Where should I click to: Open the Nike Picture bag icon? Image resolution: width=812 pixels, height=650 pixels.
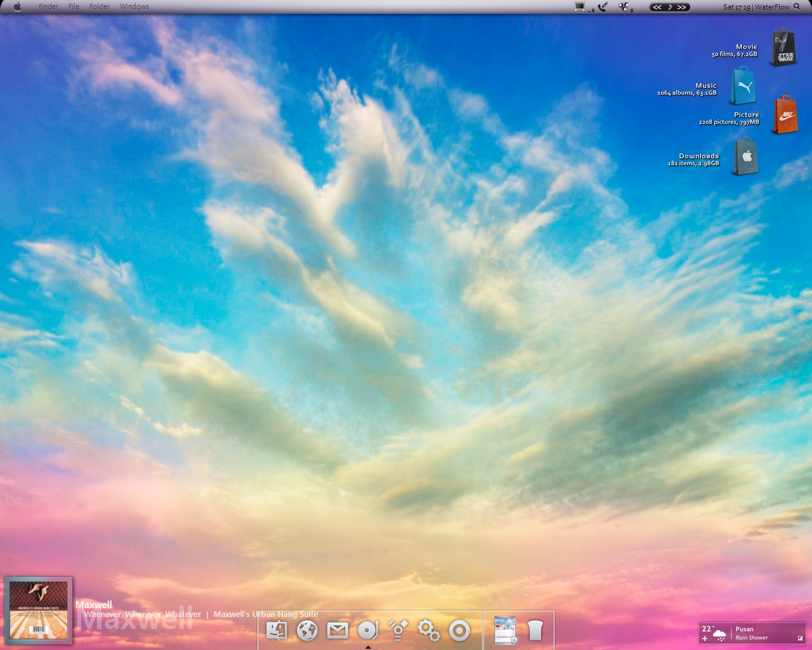[785, 115]
